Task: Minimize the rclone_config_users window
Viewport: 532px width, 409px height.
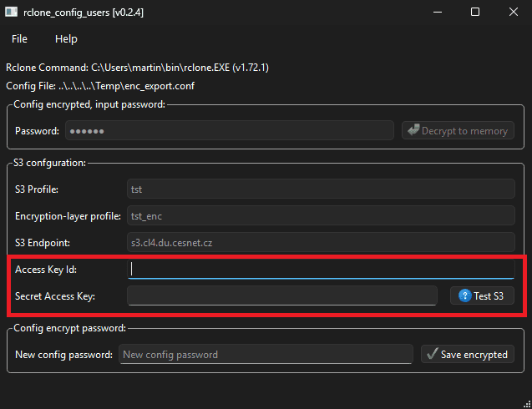Action: (x=438, y=12)
